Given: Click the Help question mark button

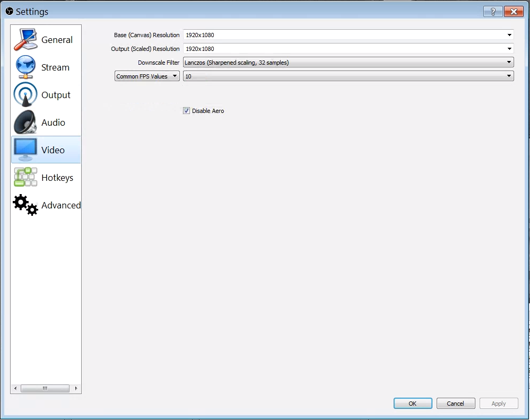Looking at the screenshot, I should click(x=493, y=12).
